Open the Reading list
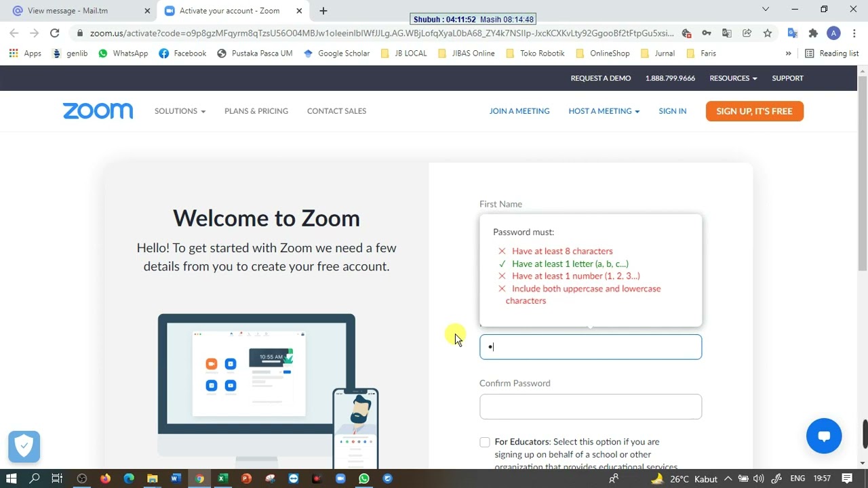Image resolution: width=868 pixels, height=488 pixels. (x=831, y=54)
